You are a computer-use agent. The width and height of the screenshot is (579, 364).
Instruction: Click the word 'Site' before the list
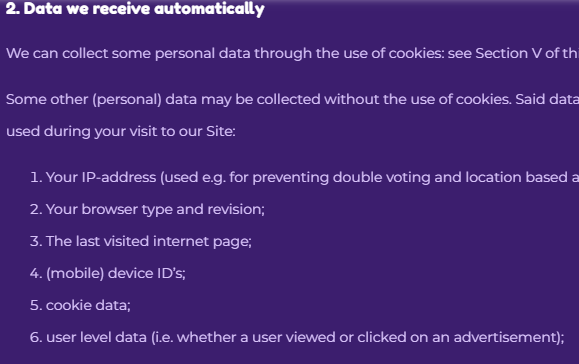(x=219, y=131)
